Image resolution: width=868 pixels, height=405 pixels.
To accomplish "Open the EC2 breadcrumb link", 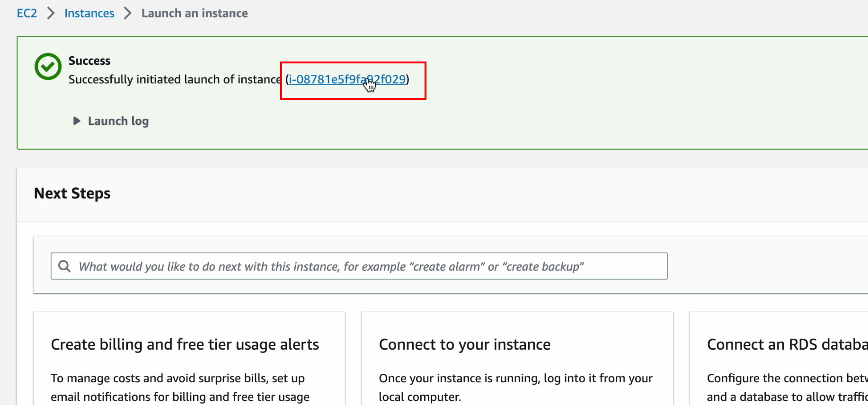I will [x=27, y=13].
